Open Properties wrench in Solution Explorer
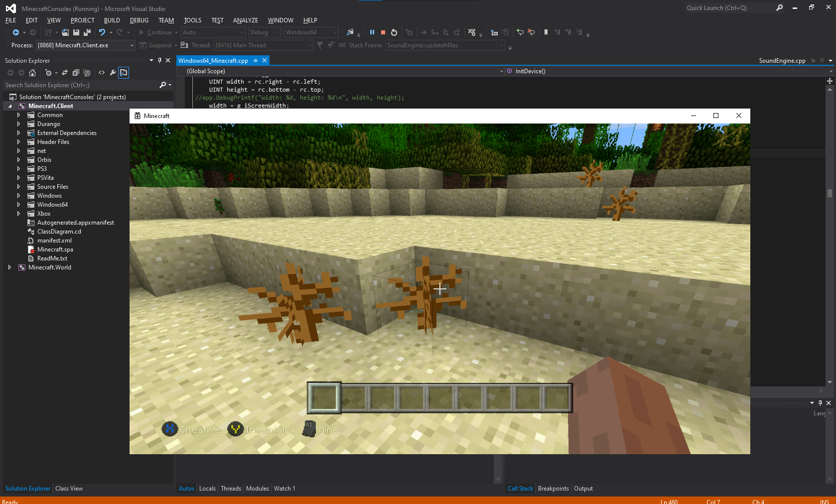The height and width of the screenshot is (504, 836). (x=113, y=73)
